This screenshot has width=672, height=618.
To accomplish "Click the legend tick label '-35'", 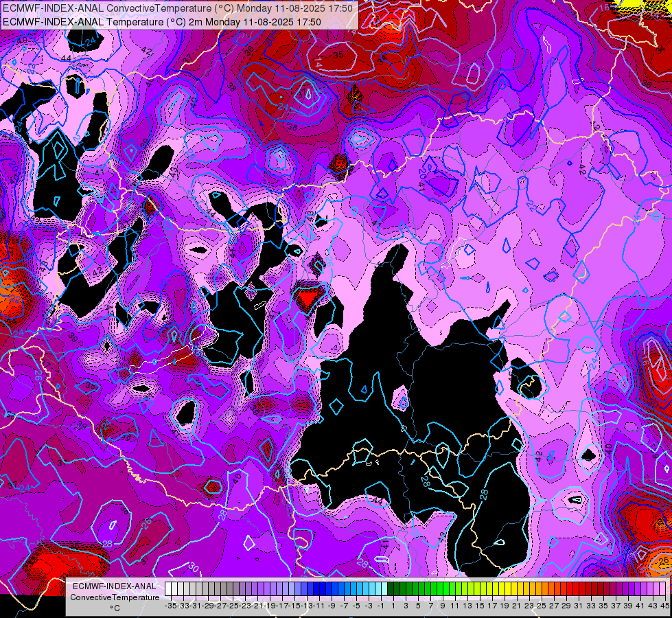I will [x=170, y=606].
